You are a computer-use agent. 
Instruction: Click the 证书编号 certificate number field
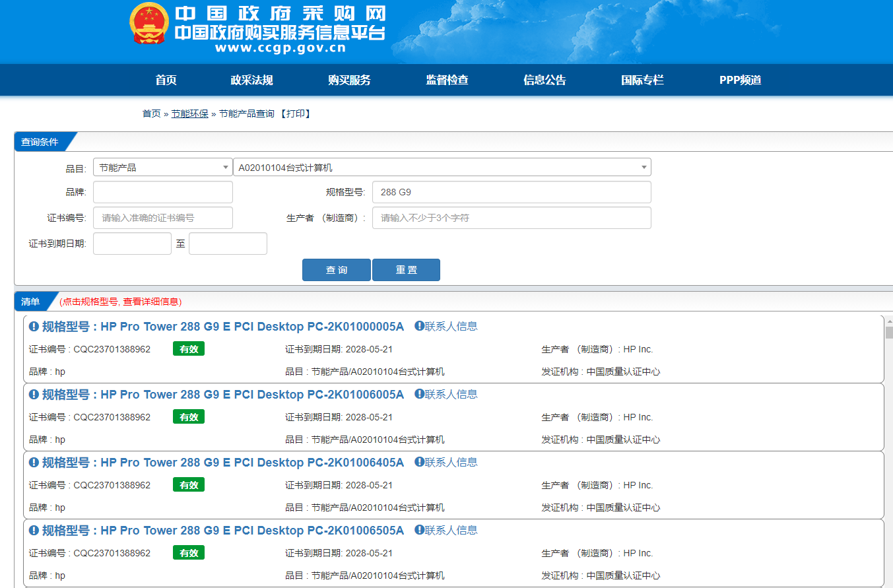pyautogui.click(x=163, y=218)
